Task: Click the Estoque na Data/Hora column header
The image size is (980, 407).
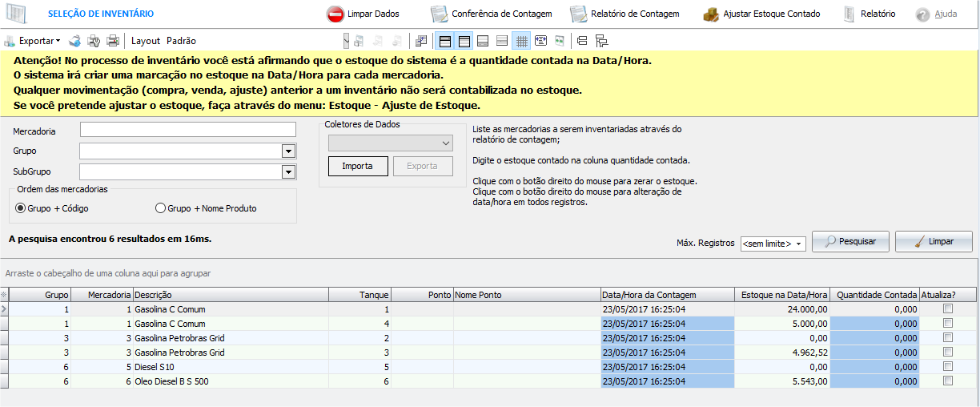Action: [782, 295]
